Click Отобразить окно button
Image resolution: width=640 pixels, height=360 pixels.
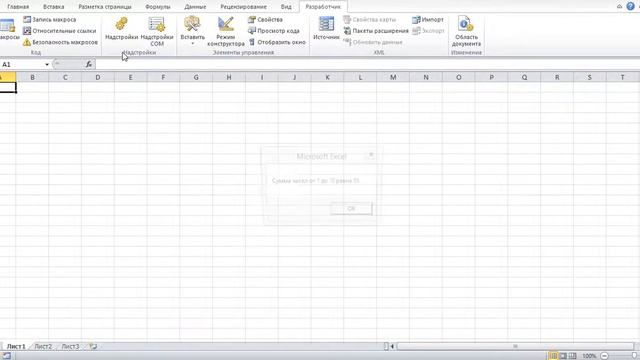pyautogui.click(x=277, y=42)
